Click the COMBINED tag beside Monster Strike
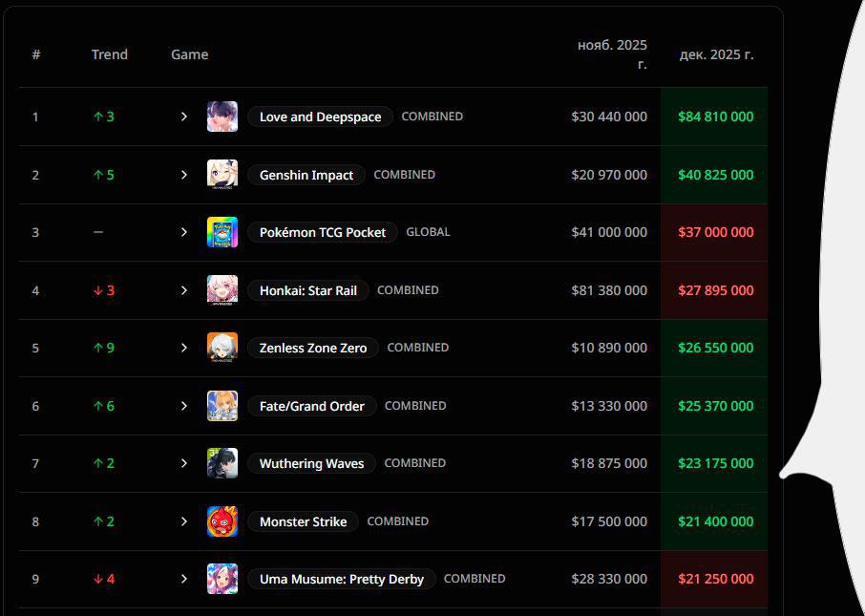The image size is (865, 616). (x=398, y=521)
